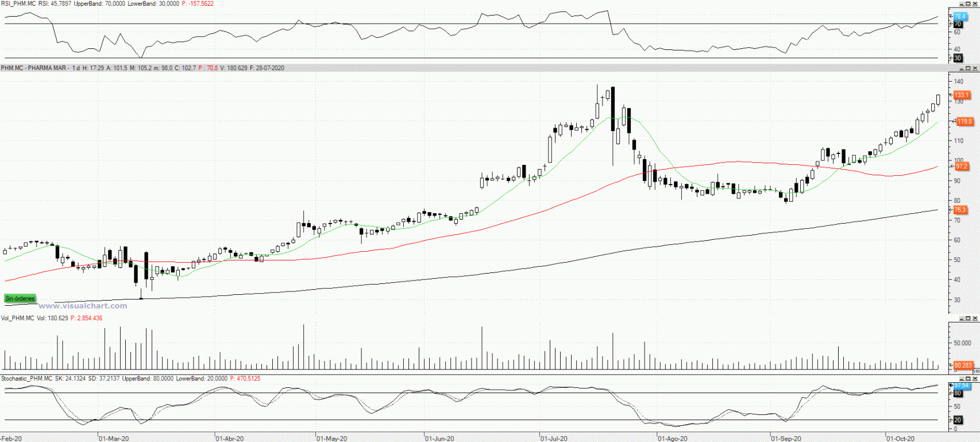980x442 pixels.
Task: Click the 01-Jul-20 date marker
Action: [x=554, y=439]
